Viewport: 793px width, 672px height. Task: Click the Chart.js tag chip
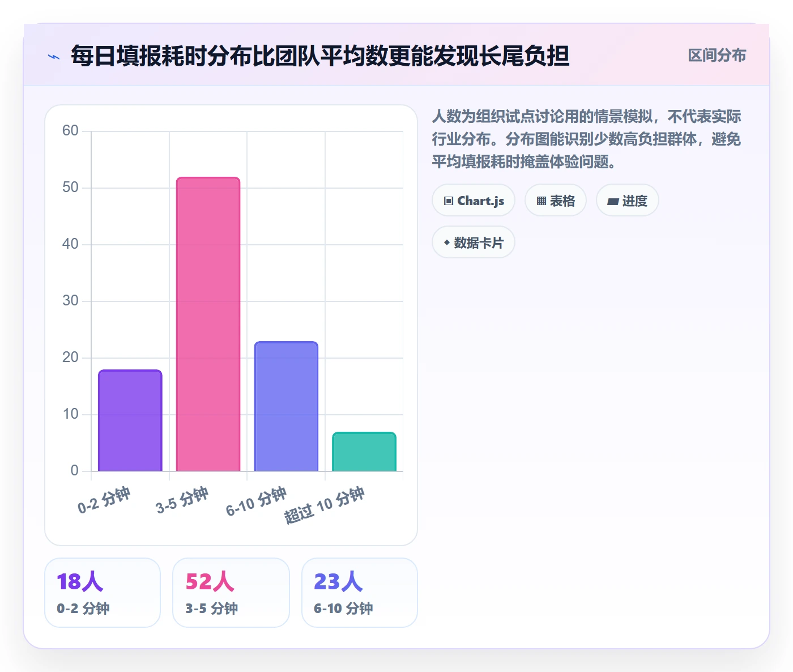[474, 201]
